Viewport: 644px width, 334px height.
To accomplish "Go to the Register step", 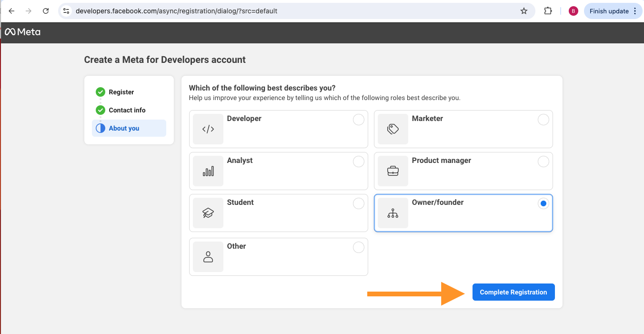I will pyautogui.click(x=121, y=92).
